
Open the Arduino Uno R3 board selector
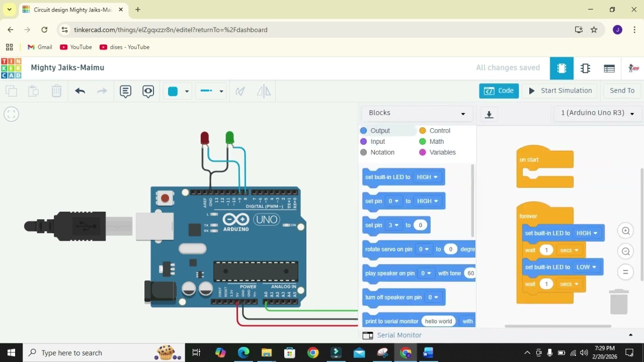click(x=597, y=113)
